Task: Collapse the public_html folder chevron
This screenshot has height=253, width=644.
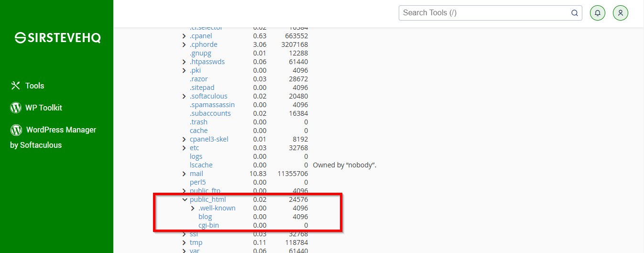Action: point(185,199)
